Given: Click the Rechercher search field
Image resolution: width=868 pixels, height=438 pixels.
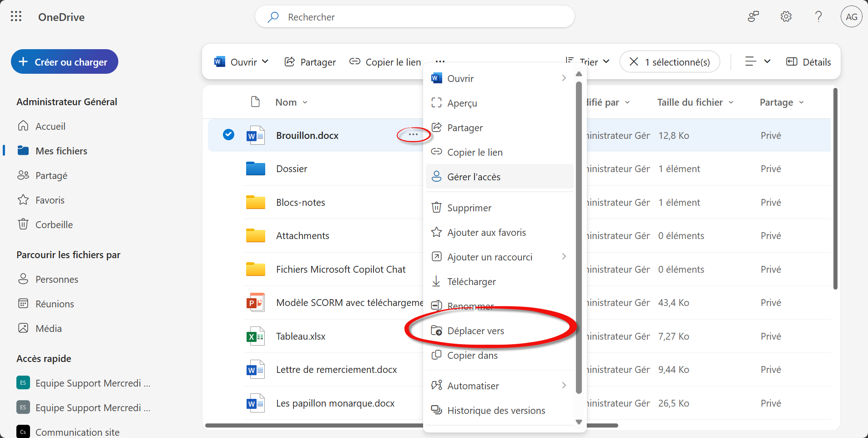Looking at the screenshot, I should point(414,17).
